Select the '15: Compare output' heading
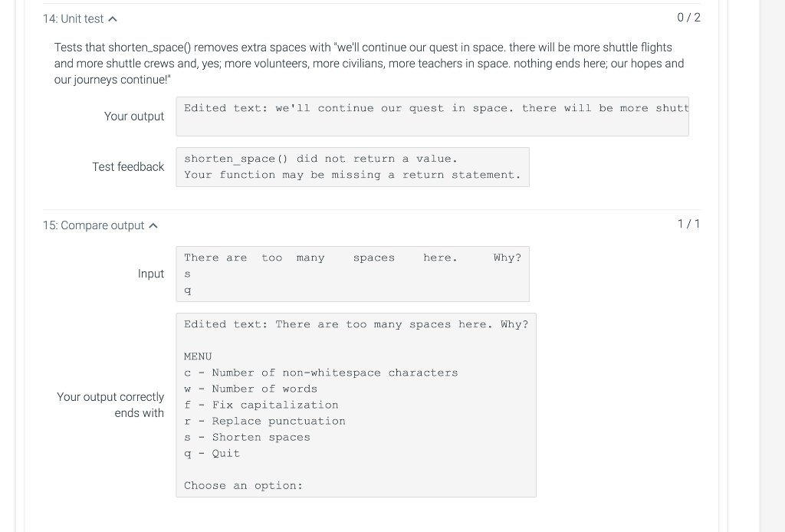The width and height of the screenshot is (785, 532). click(96, 225)
